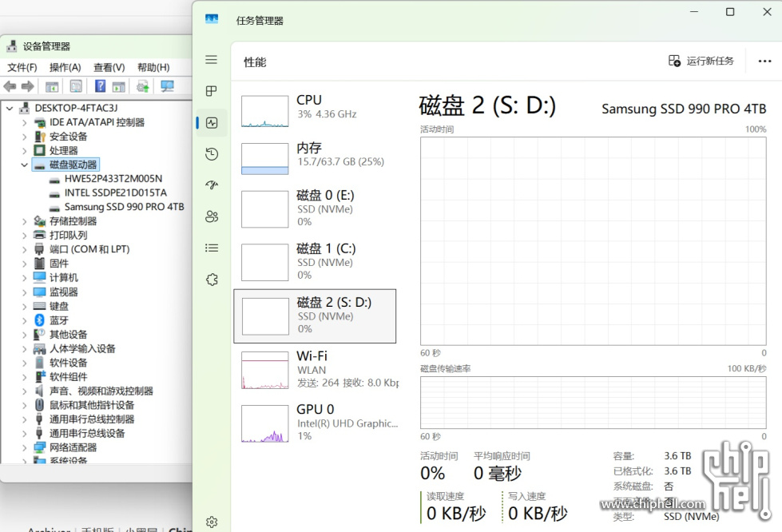Select 通用串行总线控制器 tree item
Screen dimensions: 782x532
click(x=92, y=419)
